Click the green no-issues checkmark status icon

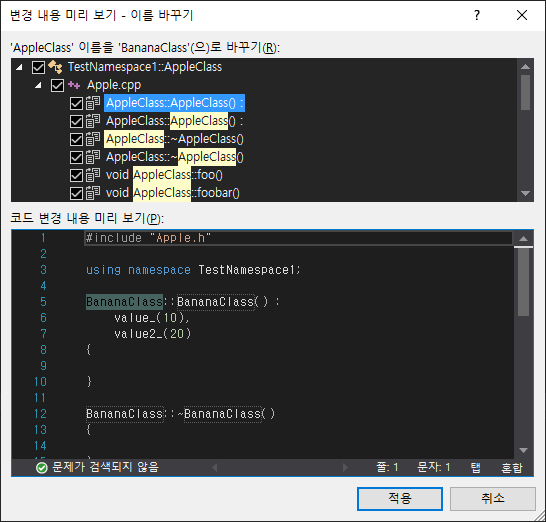click(x=41, y=468)
